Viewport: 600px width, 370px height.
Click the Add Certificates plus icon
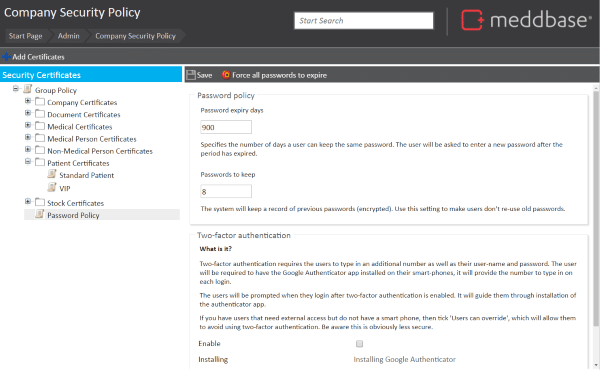coord(6,57)
